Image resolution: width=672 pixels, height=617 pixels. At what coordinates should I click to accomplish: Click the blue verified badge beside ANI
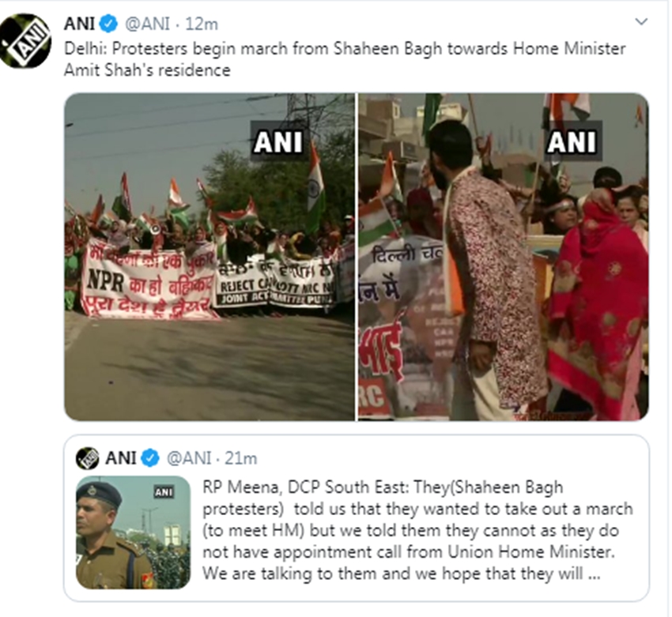coord(108,24)
